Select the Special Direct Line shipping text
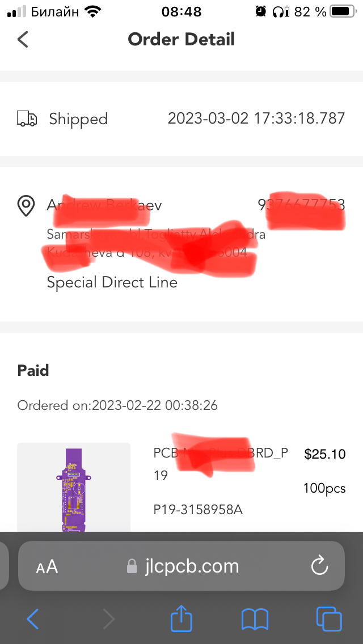 (x=112, y=282)
